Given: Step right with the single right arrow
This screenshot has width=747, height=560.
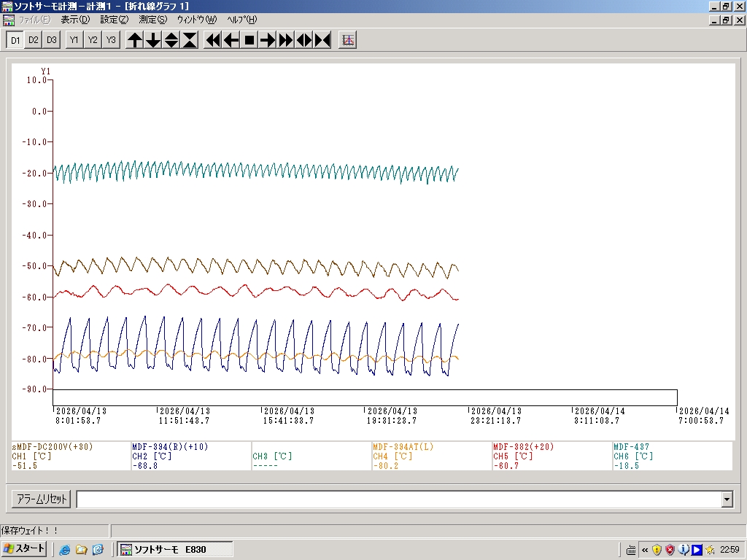Looking at the screenshot, I should (268, 40).
